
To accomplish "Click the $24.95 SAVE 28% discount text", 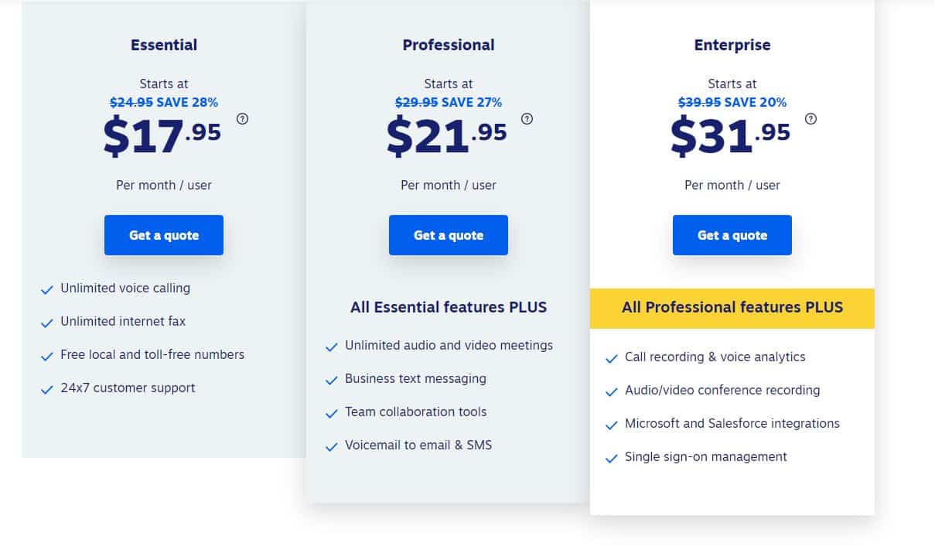I will point(164,102).
